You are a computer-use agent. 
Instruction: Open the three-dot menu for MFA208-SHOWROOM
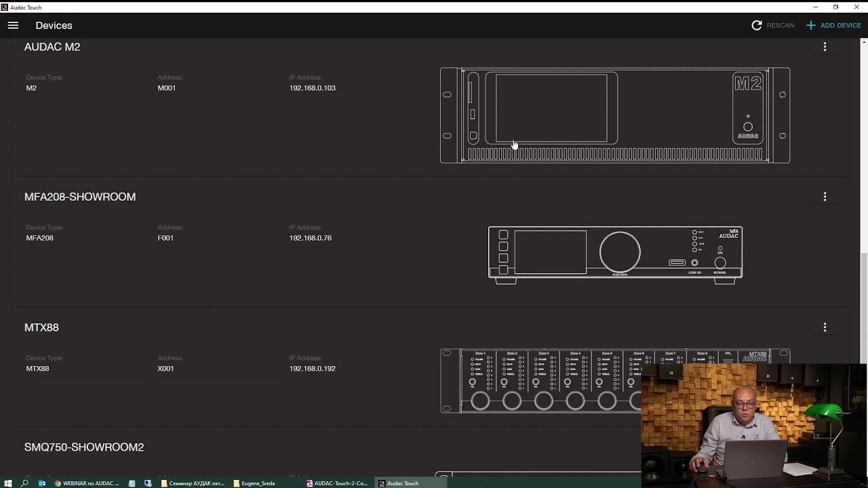point(825,197)
